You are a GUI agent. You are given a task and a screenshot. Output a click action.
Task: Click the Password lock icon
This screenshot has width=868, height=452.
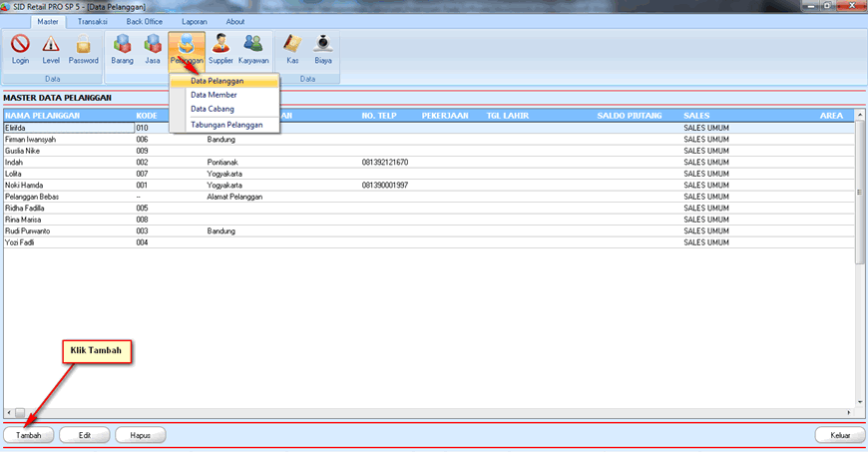[84, 48]
